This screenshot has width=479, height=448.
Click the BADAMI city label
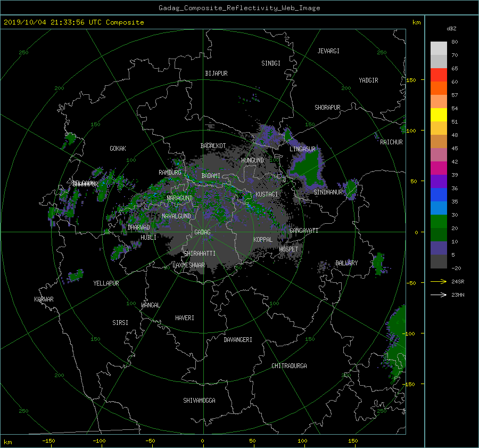[211, 176]
